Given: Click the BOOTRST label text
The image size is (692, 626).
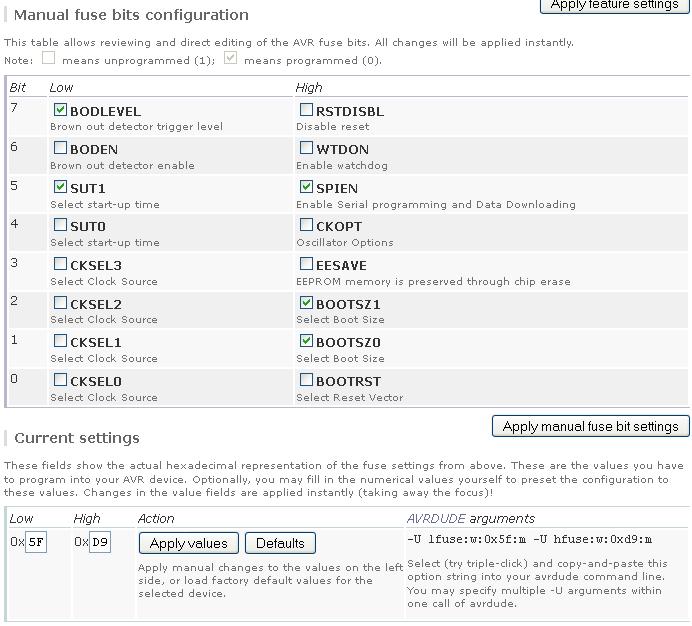Looking at the screenshot, I should (348, 381).
